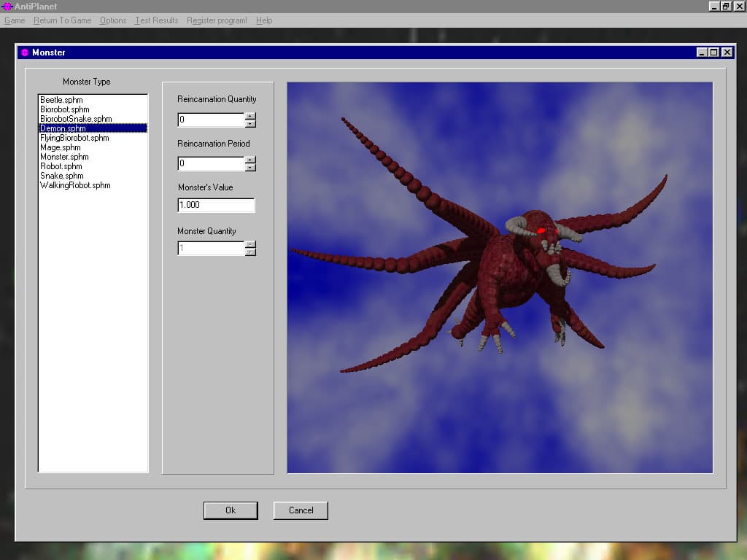Confirm with the Ok button
The width and height of the screenshot is (747, 560).
coord(231,510)
